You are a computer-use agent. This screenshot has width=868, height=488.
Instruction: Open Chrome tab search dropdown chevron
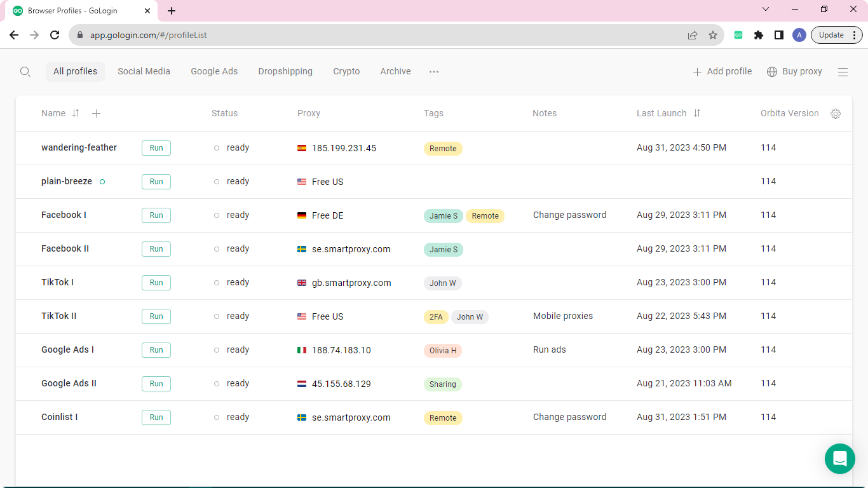coord(766,10)
